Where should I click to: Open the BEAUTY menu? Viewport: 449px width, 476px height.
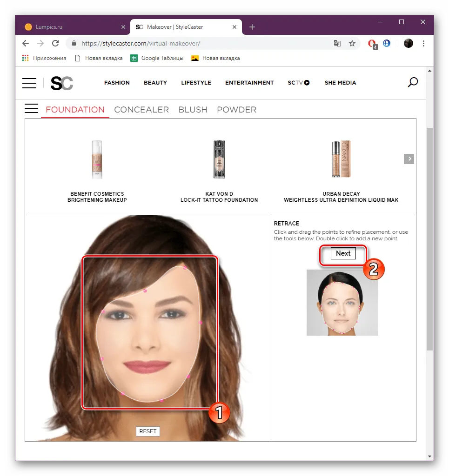[x=155, y=83]
